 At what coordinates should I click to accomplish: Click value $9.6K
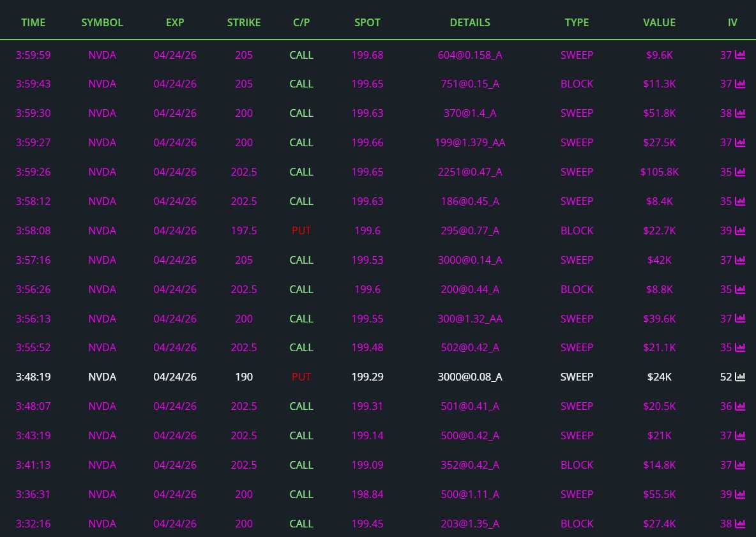click(x=659, y=55)
